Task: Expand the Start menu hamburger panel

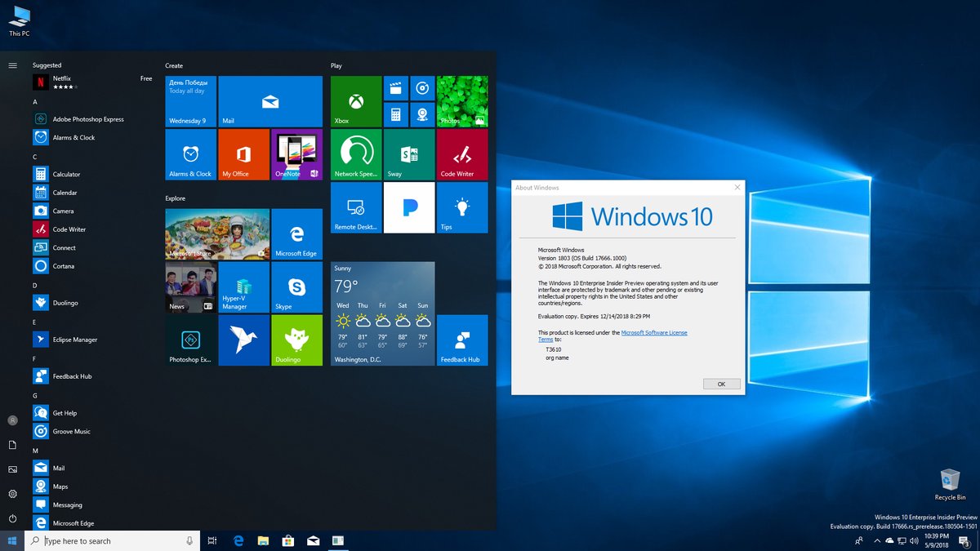Action: pos(11,65)
